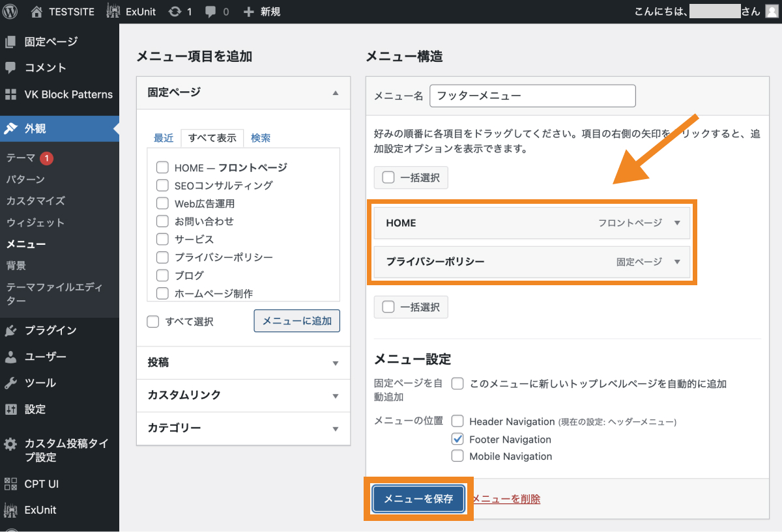The width and height of the screenshot is (782, 532).
Task: Click the WordPress logo in admin bar
Action: 10,11
